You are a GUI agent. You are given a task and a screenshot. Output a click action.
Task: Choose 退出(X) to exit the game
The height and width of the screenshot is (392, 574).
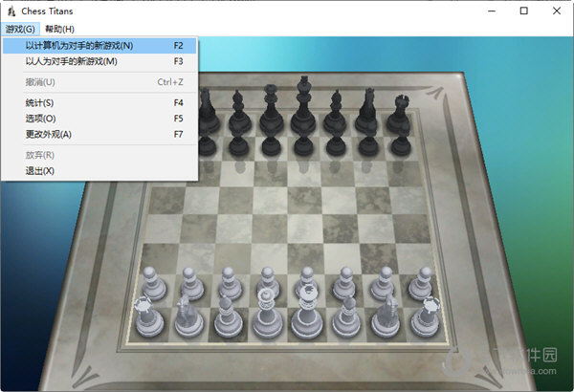click(99, 171)
